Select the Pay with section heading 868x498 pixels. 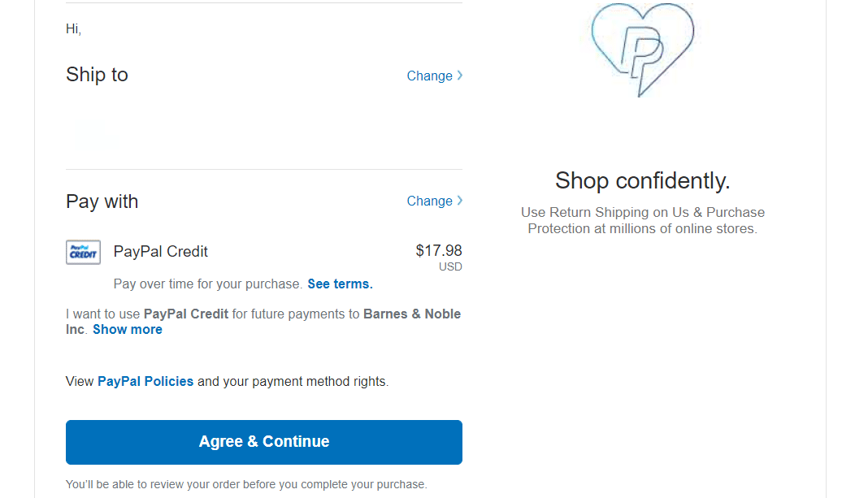tap(102, 201)
